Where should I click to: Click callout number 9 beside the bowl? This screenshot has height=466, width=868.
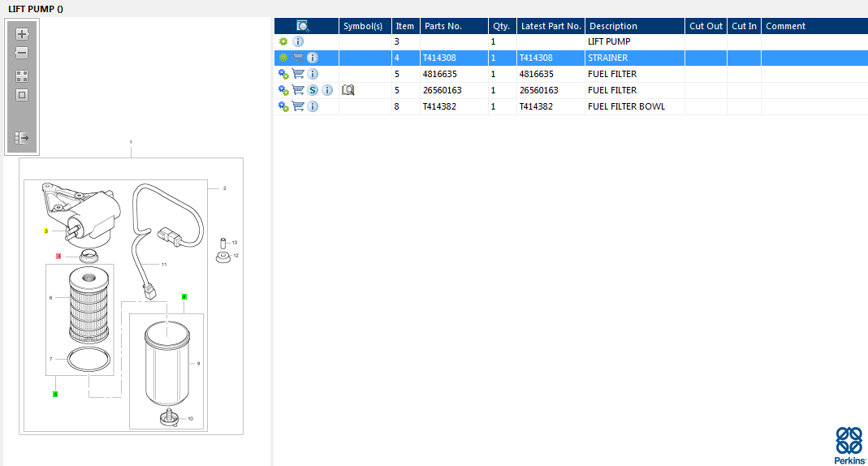(x=198, y=364)
